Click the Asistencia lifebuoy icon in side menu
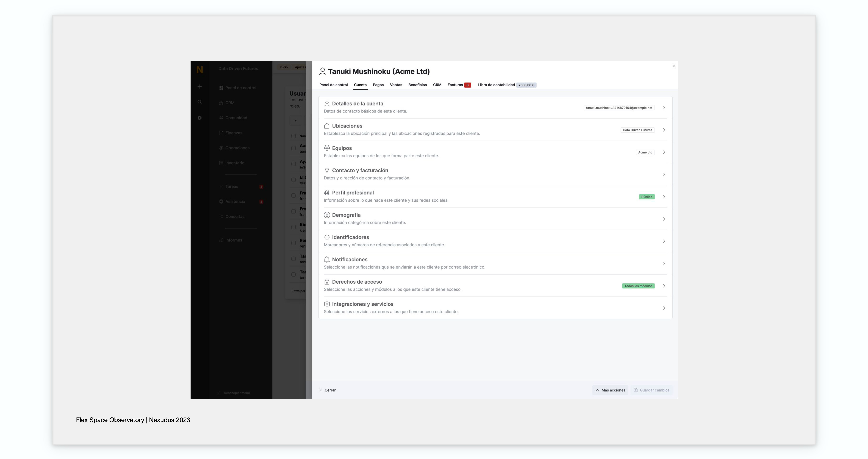The height and width of the screenshot is (459, 868). [x=221, y=202]
